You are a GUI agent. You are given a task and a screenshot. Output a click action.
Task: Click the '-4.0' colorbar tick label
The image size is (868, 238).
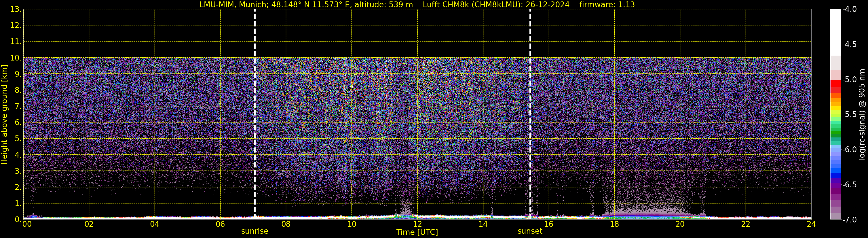(850, 9)
